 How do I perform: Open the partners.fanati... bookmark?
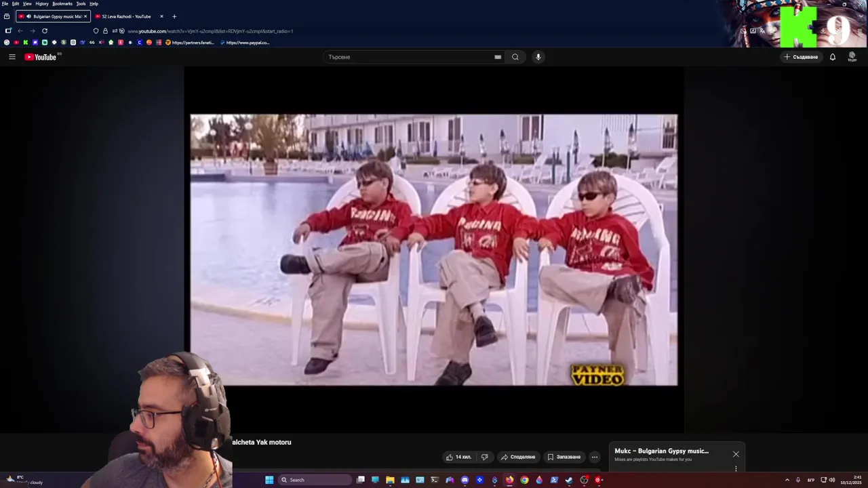[190, 42]
